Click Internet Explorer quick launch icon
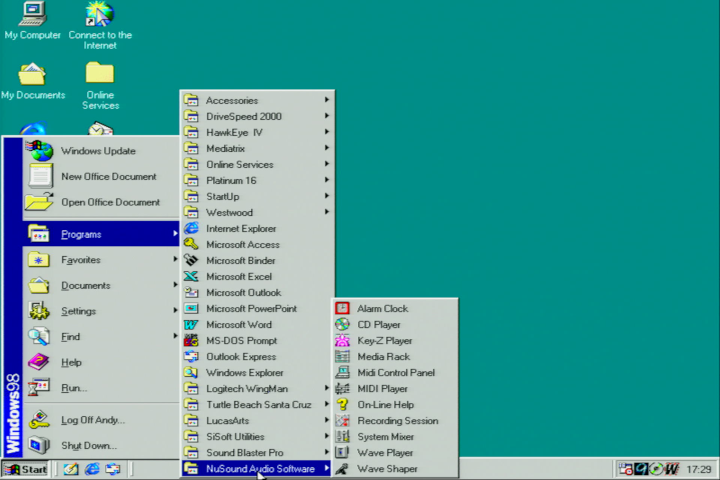 point(92,469)
